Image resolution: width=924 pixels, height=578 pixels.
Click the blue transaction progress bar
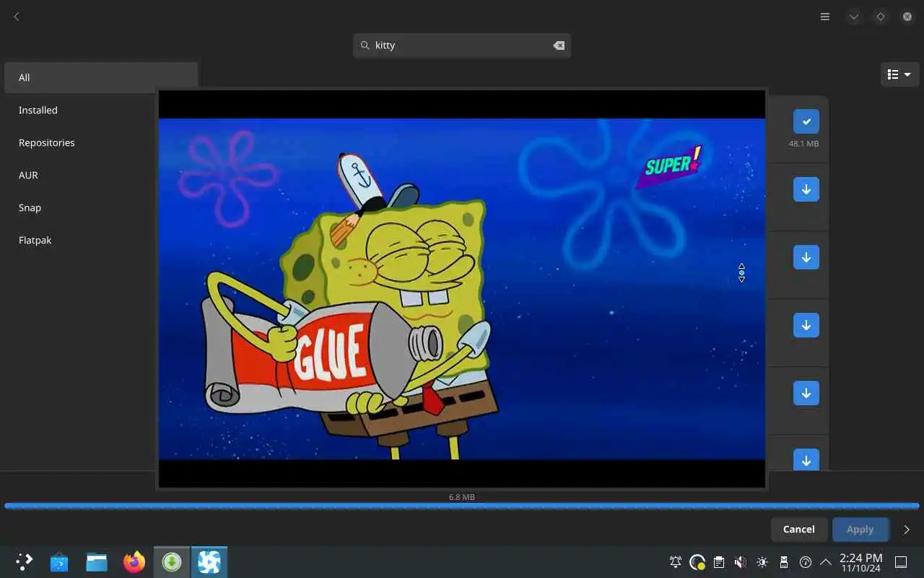[462, 506]
